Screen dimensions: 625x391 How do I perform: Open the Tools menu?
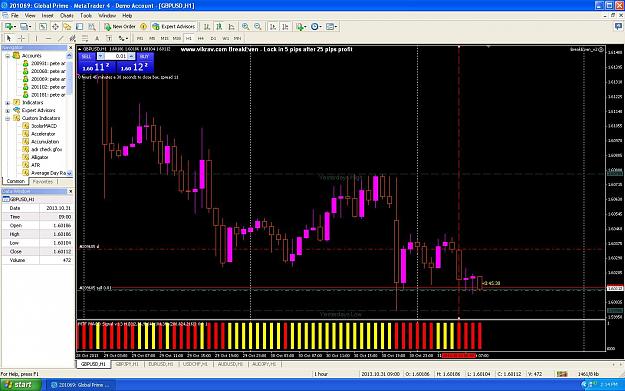click(x=86, y=16)
